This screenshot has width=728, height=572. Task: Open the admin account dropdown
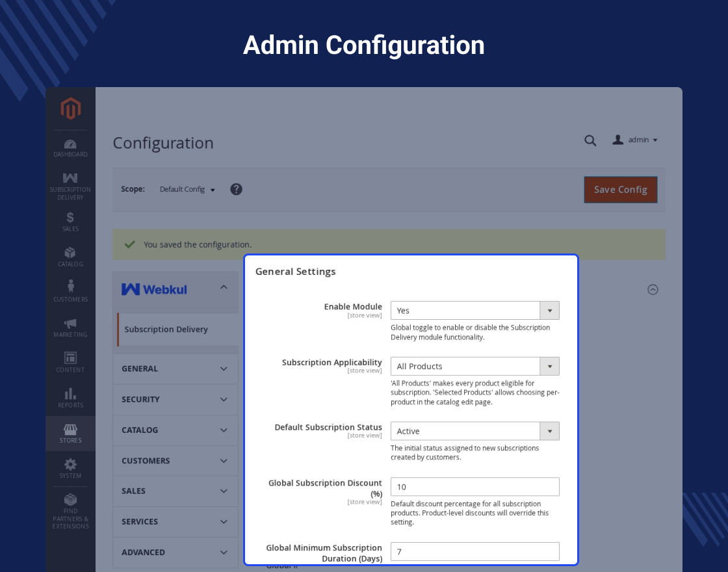pos(635,140)
